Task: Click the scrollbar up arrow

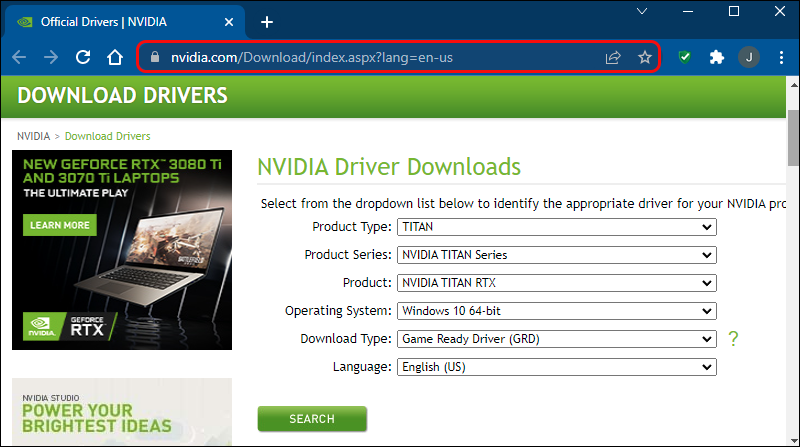Action: [x=793, y=83]
